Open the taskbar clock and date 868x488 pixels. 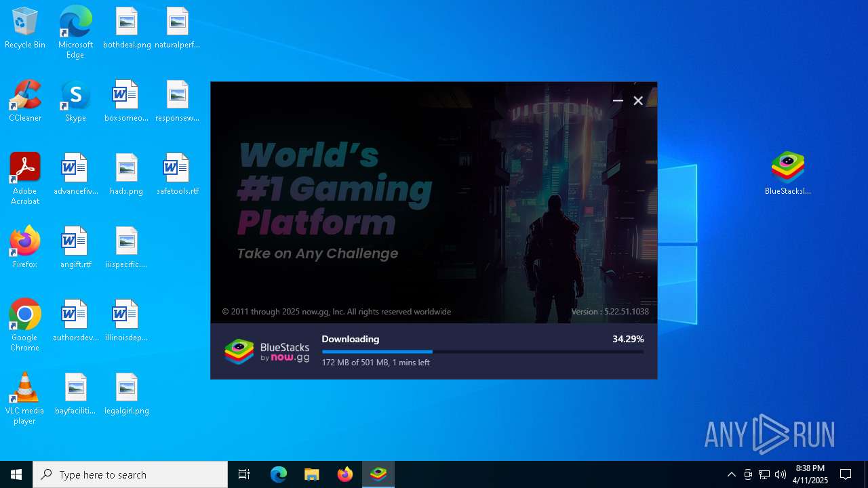pyautogui.click(x=810, y=474)
